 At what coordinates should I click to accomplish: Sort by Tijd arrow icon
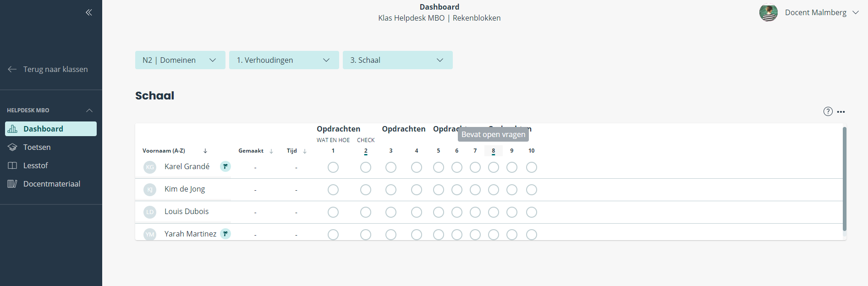tap(305, 151)
